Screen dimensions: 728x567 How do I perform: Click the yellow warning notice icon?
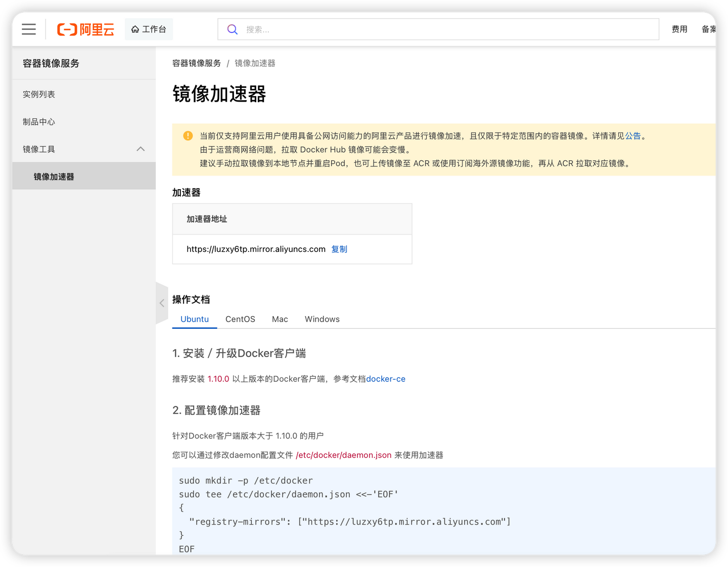click(x=188, y=136)
